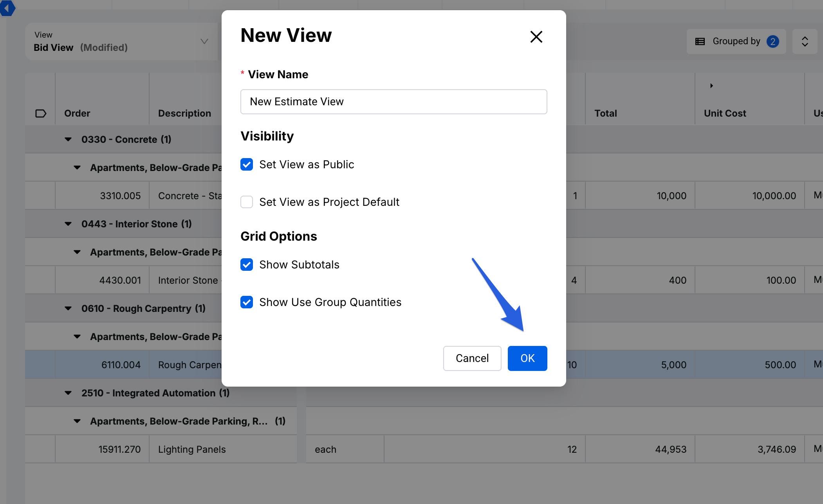Uncheck Set View as Public

(247, 164)
